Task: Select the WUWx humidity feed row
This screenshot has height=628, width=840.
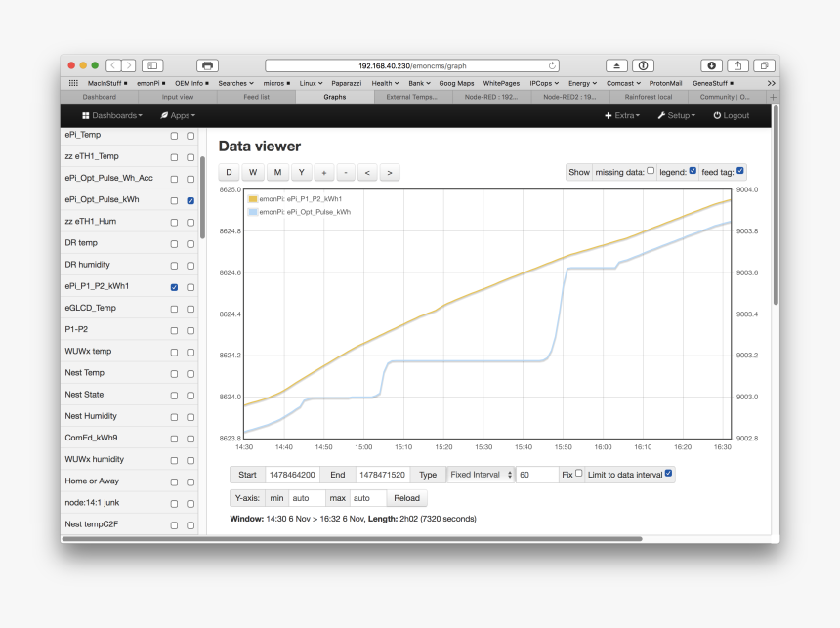Action: pos(129,460)
